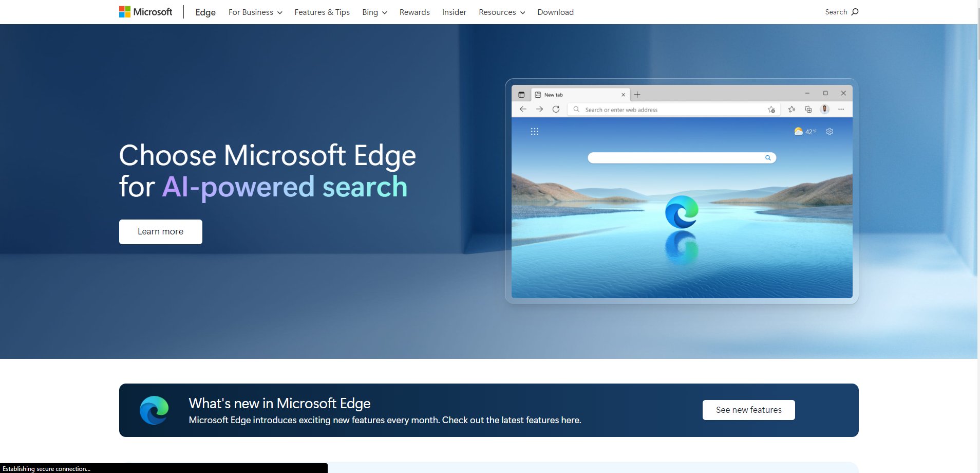Click the collections icon
The image size is (980, 473).
click(x=808, y=109)
